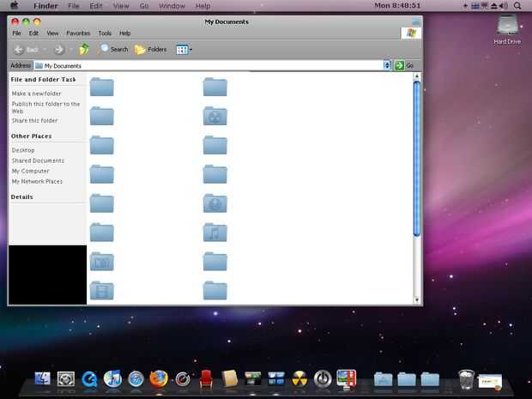
Task: Open the Back history dropdown arrow
Action: 45,50
